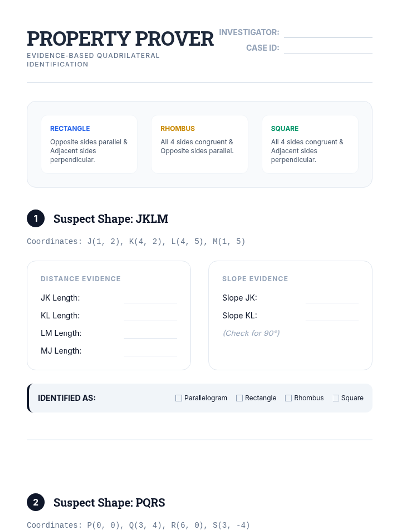Screen dimensions: 399x532
Task: Select the Square definition card
Action: click(x=310, y=144)
